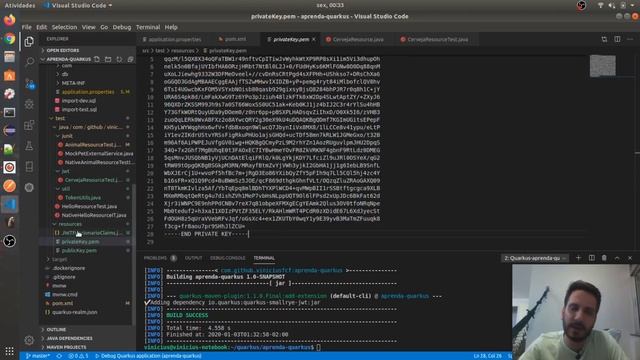Open the Explorer view in activity bar

tap(29, 41)
